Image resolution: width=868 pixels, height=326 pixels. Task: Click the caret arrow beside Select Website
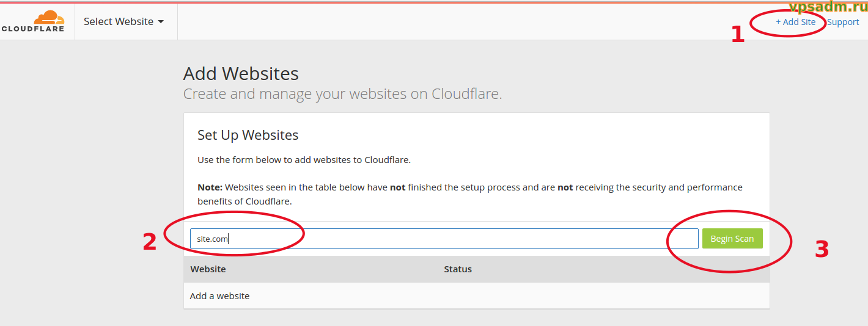(161, 21)
